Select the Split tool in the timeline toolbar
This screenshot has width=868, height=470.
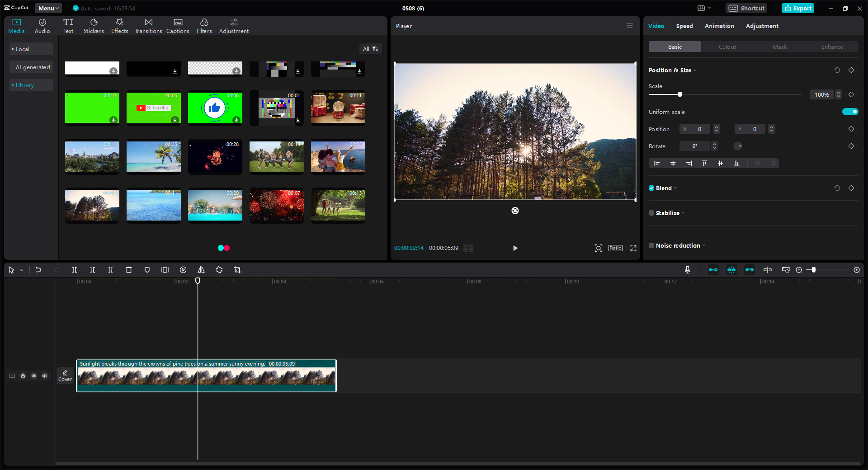[75, 270]
